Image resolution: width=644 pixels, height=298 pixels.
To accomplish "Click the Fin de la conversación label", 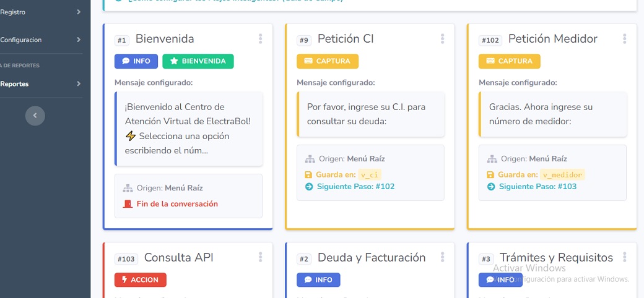I will click(x=177, y=204).
